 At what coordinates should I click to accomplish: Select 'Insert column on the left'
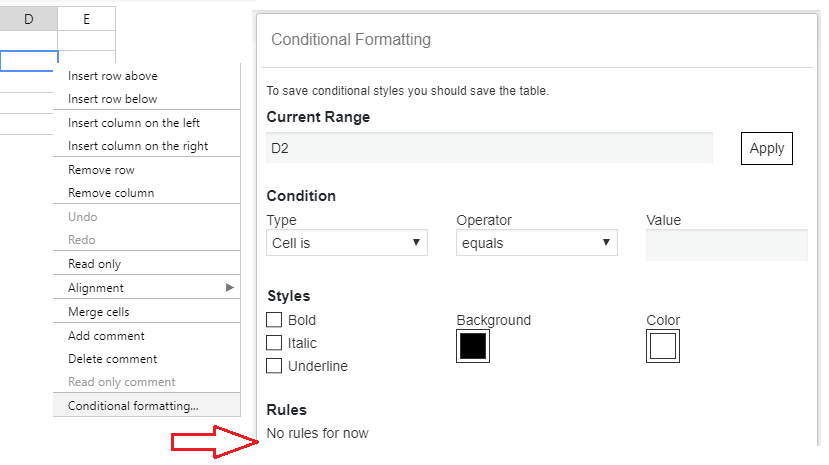[x=134, y=123]
